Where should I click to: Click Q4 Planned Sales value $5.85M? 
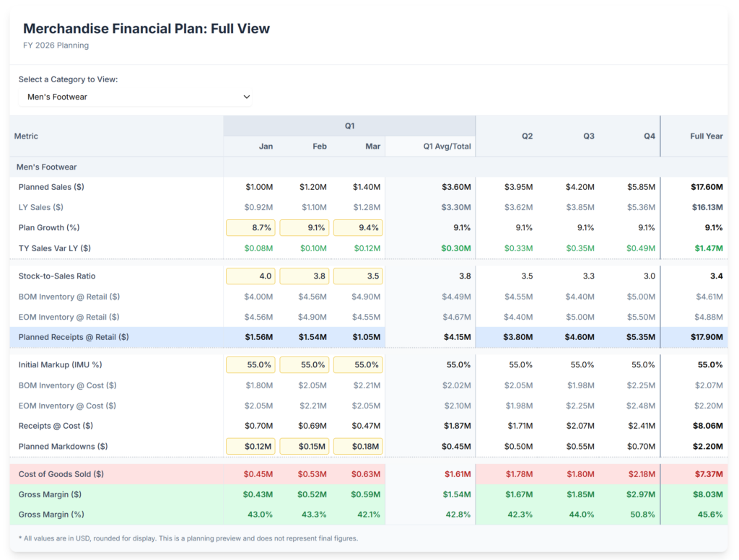pos(641,187)
